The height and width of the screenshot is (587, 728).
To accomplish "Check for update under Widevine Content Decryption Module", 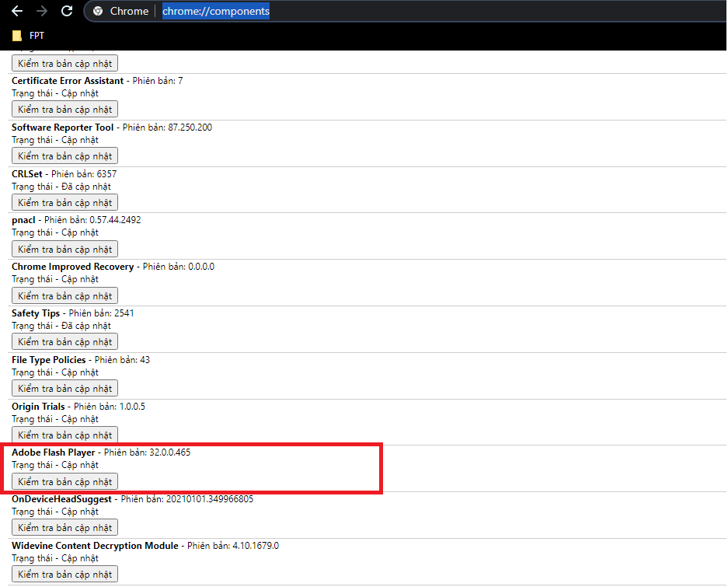I will point(64,574).
